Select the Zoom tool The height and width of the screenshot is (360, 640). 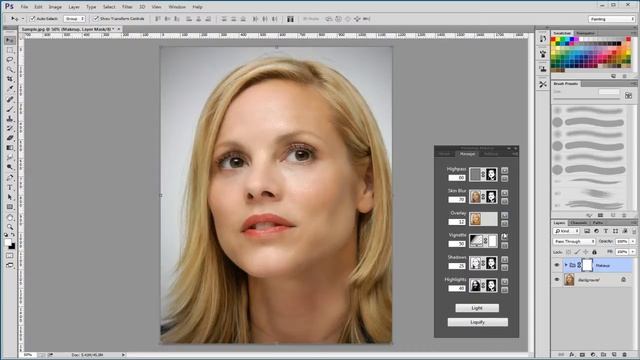click(x=10, y=227)
